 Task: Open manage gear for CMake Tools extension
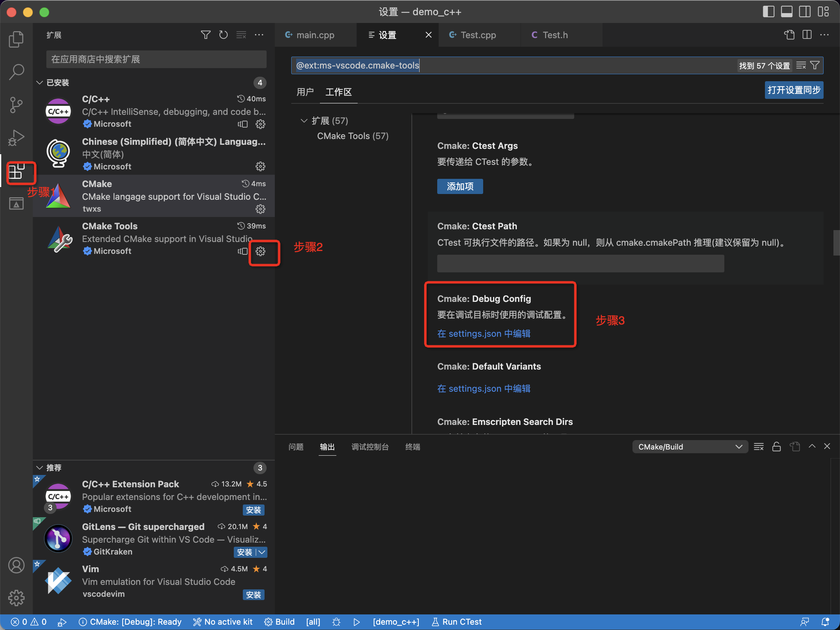[x=260, y=251]
